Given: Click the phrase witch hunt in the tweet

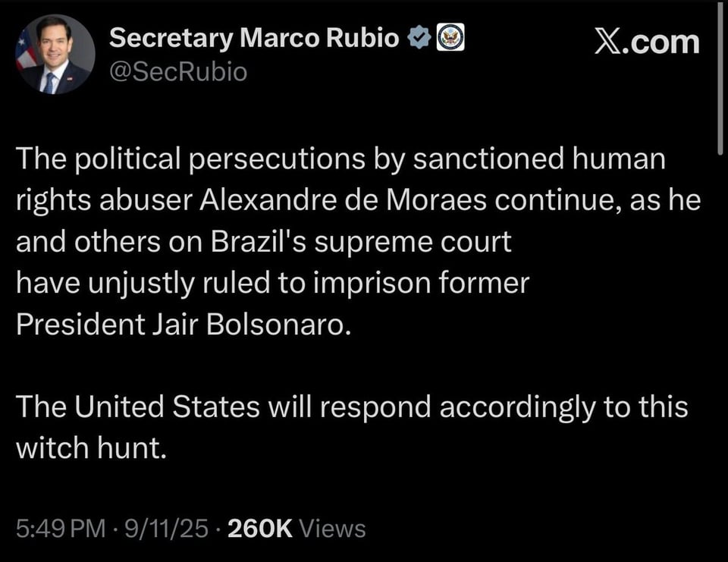Looking at the screenshot, I should pos(92,447).
